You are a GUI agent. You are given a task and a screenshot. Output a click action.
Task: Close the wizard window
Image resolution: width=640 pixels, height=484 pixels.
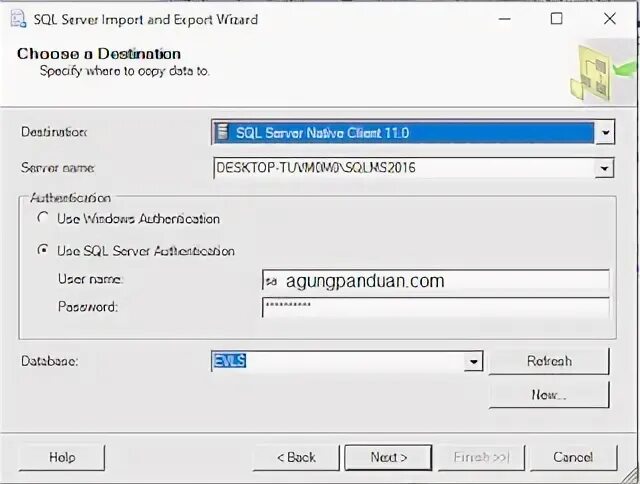(609, 19)
